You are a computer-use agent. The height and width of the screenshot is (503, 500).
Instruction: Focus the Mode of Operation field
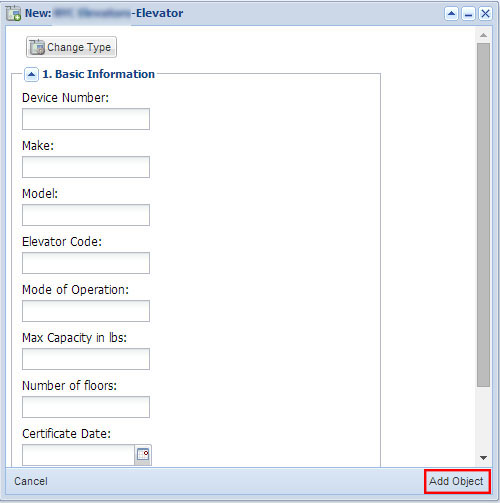pyautogui.click(x=86, y=311)
